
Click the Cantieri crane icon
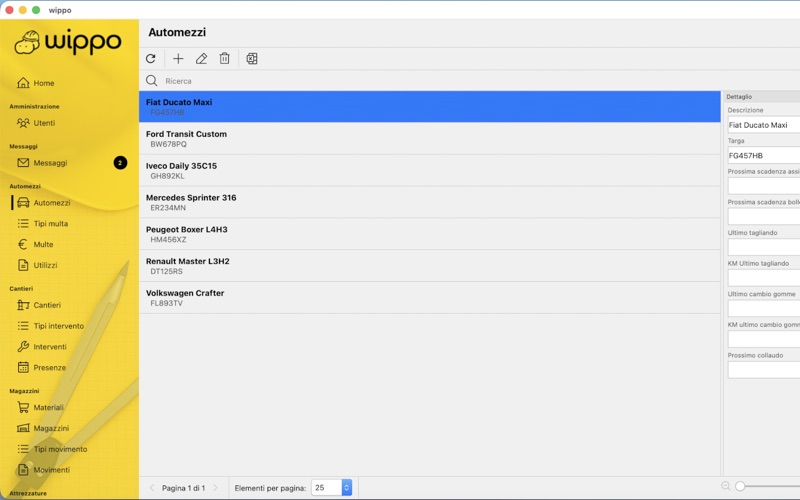(23, 305)
